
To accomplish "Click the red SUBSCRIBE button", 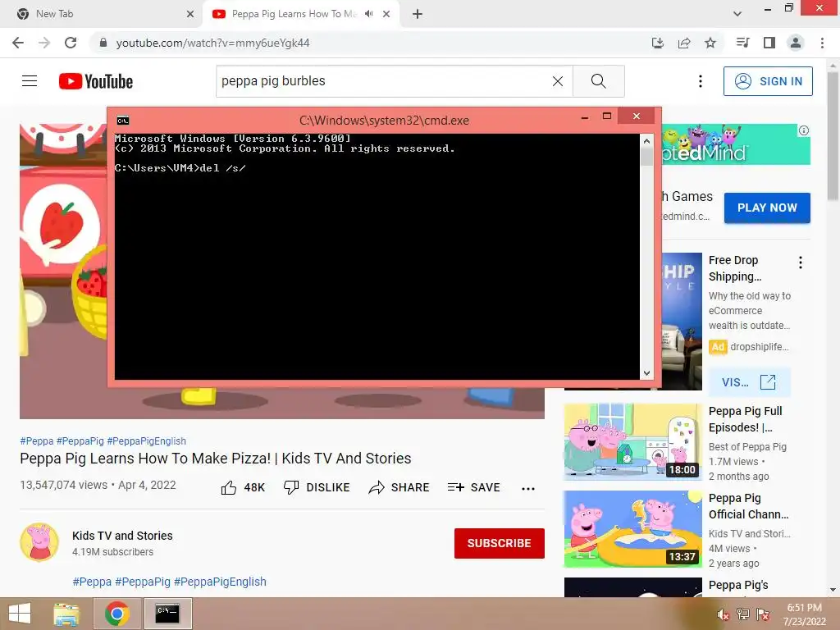I will tap(500, 543).
